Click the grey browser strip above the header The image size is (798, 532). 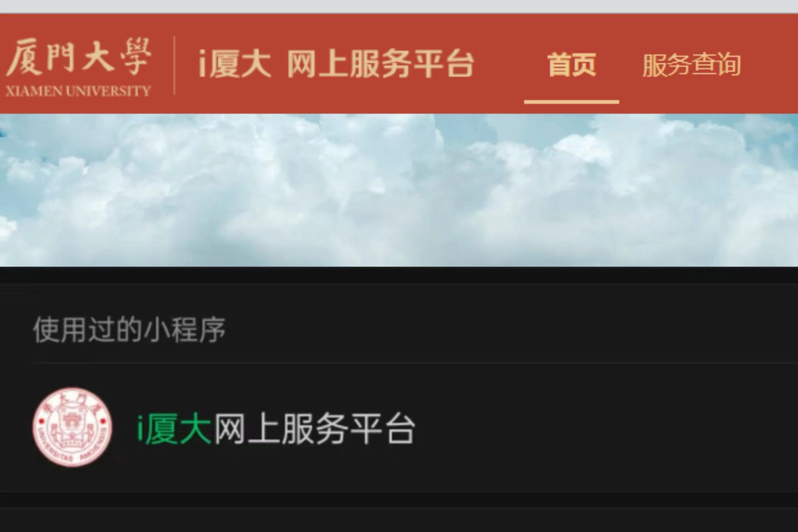[399, 6]
